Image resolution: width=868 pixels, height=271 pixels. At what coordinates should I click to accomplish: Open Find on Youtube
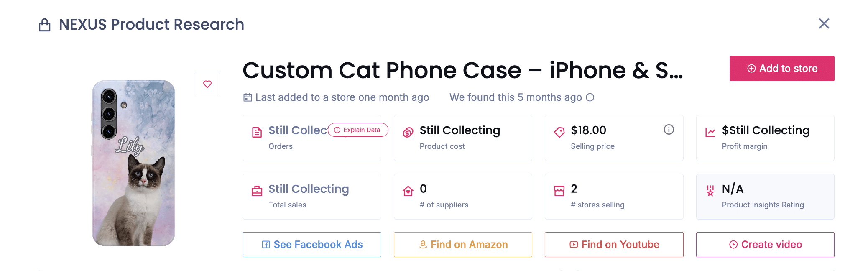click(614, 245)
